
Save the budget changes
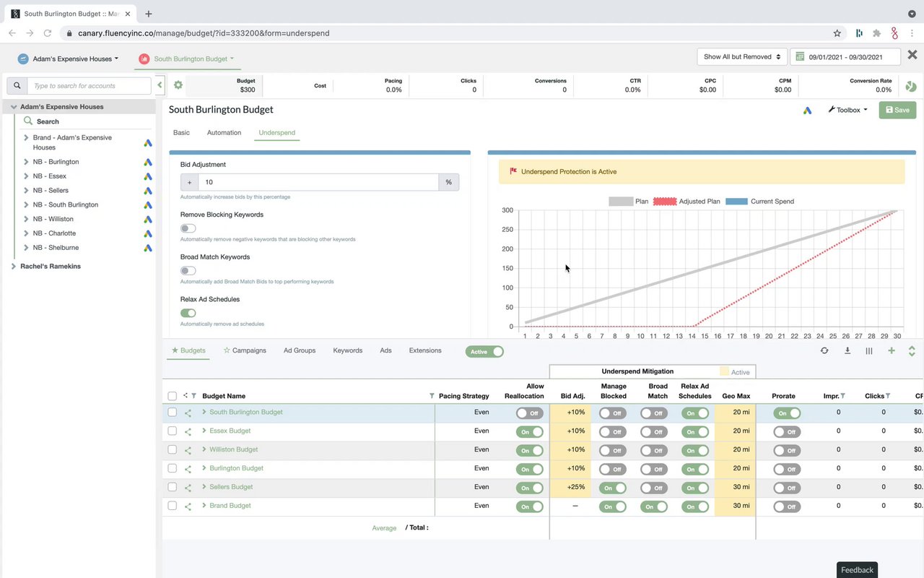[897, 110]
